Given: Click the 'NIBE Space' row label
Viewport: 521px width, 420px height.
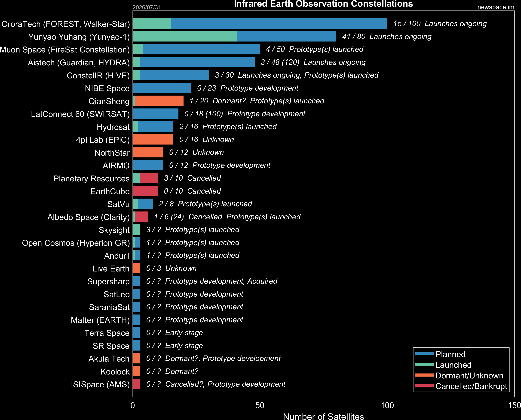Looking at the screenshot, I should pyautogui.click(x=107, y=88).
